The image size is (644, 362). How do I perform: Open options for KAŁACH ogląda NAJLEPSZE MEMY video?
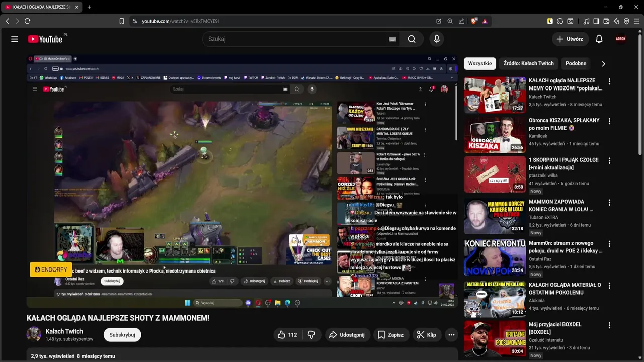click(609, 81)
